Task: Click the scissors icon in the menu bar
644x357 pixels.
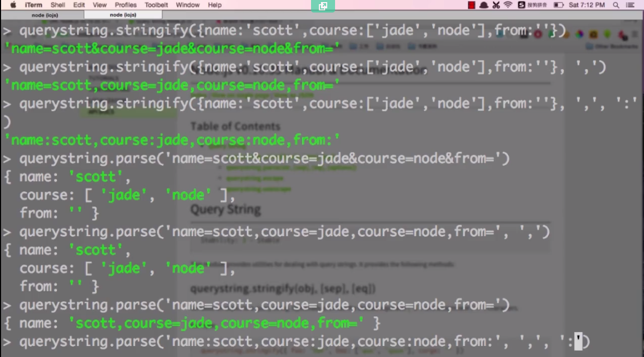Action: (497, 5)
